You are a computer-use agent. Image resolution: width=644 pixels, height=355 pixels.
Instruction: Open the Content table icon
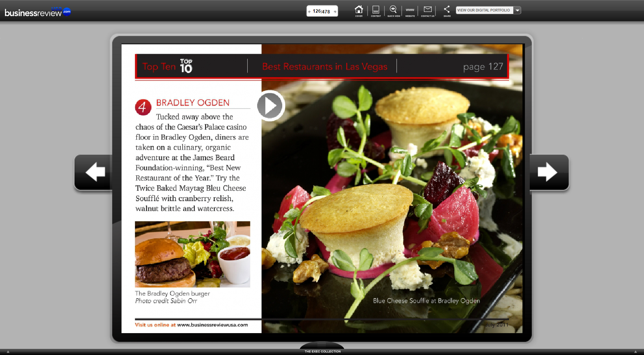376,11
